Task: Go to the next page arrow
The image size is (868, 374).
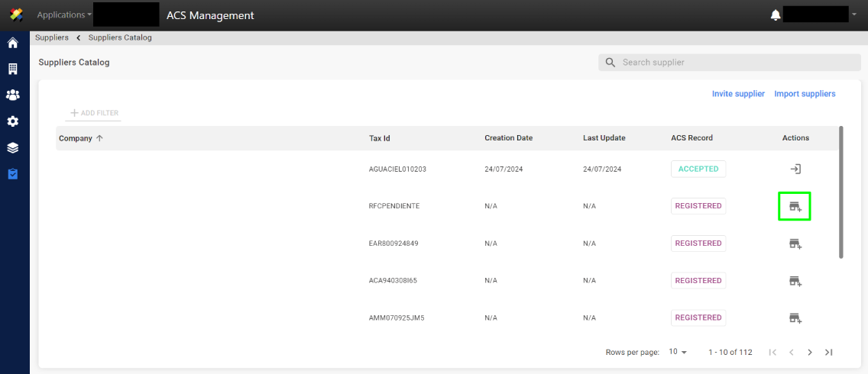Action: pyautogui.click(x=810, y=352)
